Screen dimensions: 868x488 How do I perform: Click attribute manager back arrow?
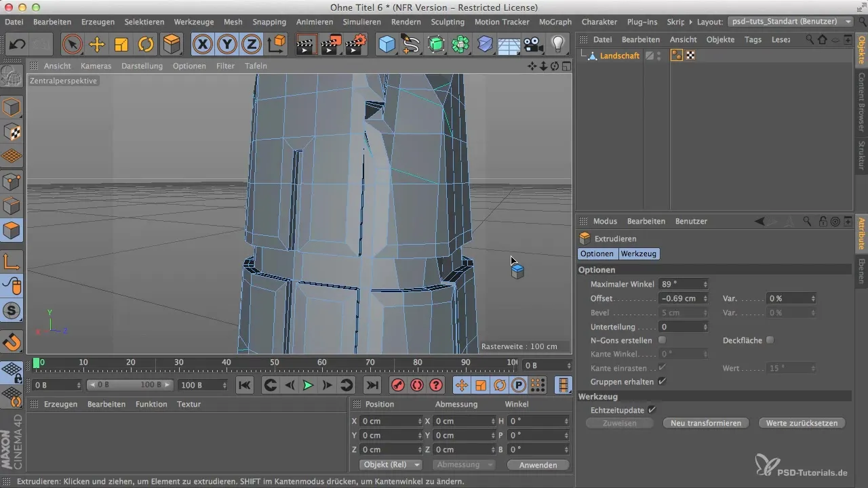click(x=759, y=221)
